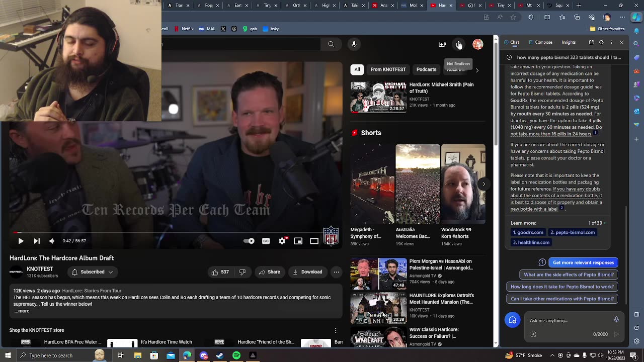Ask about side effects of Pepto Bismol
The image size is (644, 362).
pyautogui.click(x=569, y=275)
